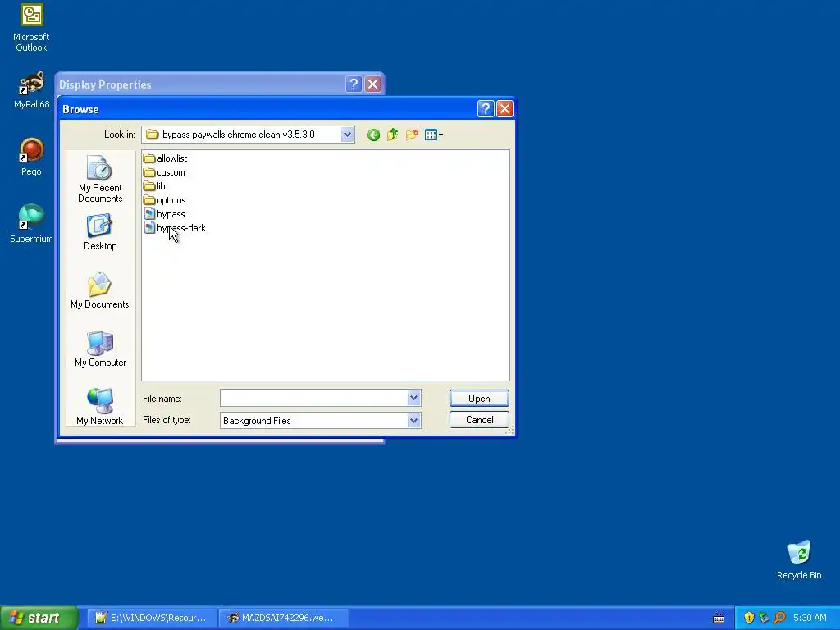Image resolution: width=840 pixels, height=630 pixels.
Task: Select the Recycle Bin icon
Action: click(799, 559)
